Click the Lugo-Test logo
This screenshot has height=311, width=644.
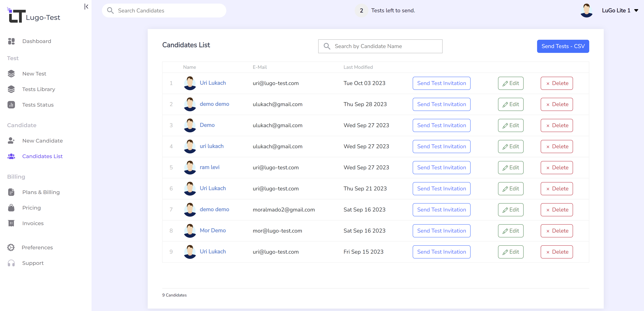click(x=34, y=16)
